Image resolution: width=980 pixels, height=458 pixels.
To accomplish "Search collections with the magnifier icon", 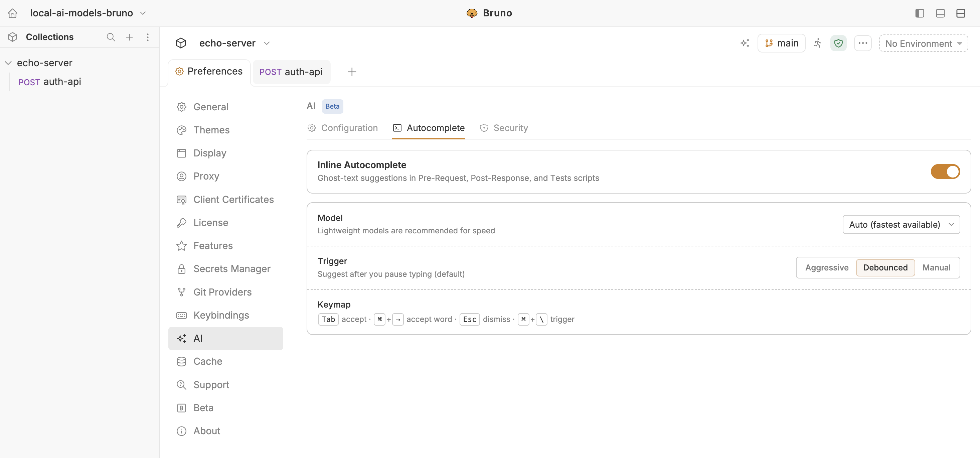I will click(111, 37).
